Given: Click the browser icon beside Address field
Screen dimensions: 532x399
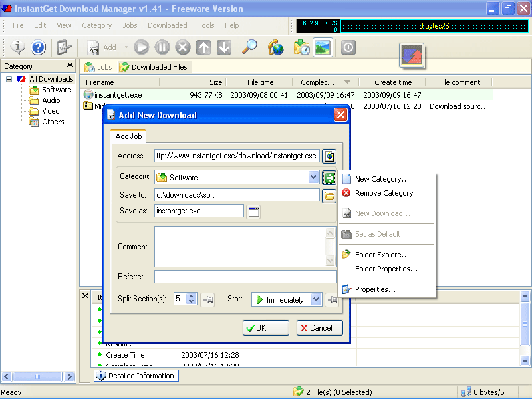Looking at the screenshot, I should (329, 156).
